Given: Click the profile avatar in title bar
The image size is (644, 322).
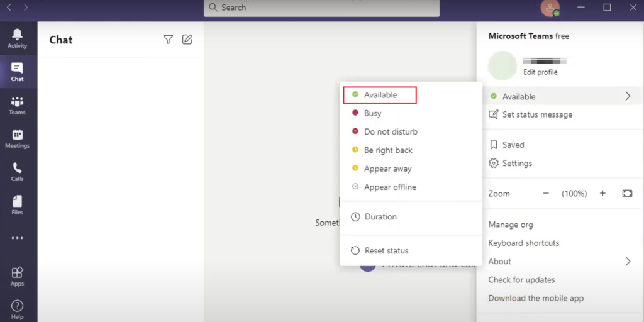Looking at the screenshot, I should [550, 8].
